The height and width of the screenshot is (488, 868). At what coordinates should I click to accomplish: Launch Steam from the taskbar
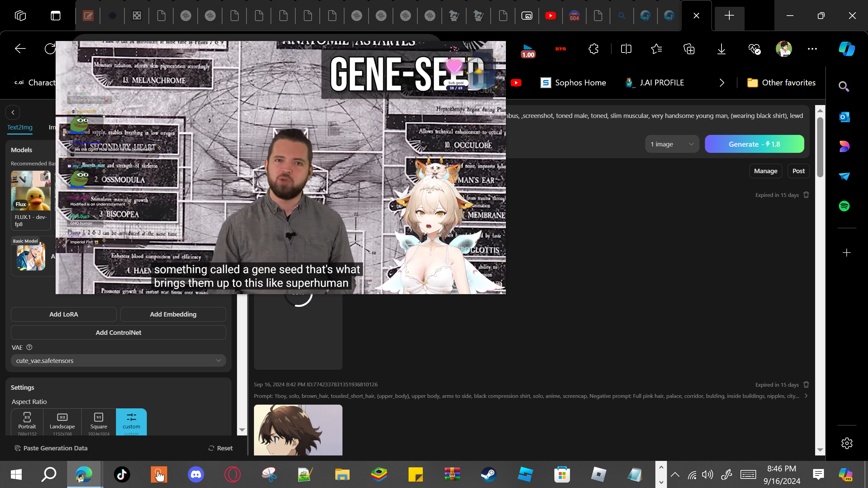(489, 474)
